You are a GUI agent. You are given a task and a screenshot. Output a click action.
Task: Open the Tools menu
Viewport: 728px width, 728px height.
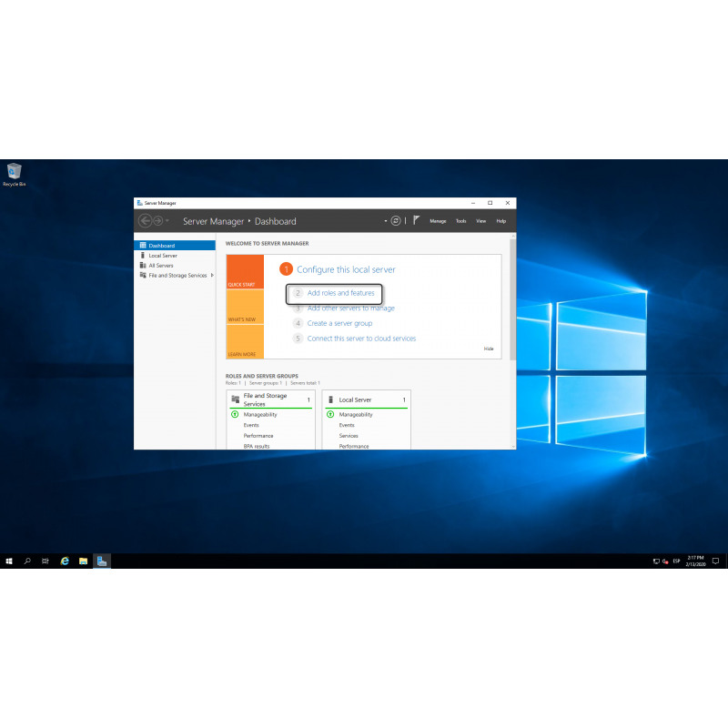tap(460, 221)
